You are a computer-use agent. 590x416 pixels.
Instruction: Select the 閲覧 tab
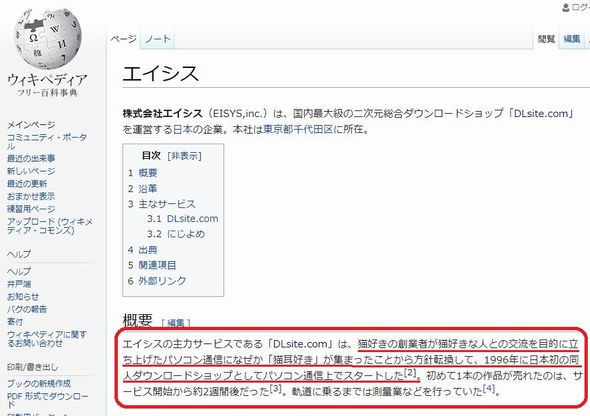(x=546, y=39)
